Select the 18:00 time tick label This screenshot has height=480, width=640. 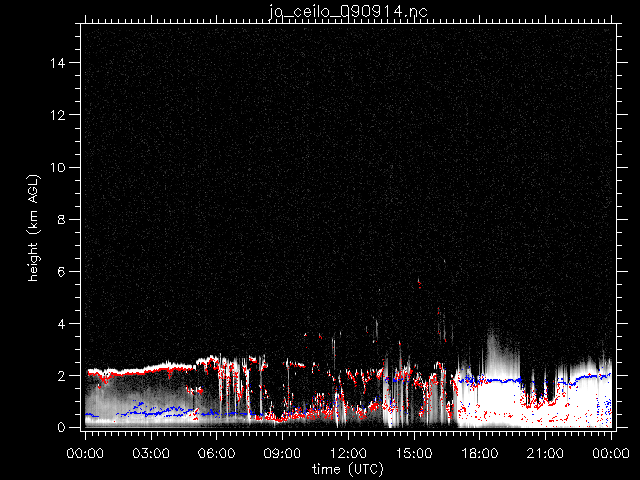tap(480, 453)
